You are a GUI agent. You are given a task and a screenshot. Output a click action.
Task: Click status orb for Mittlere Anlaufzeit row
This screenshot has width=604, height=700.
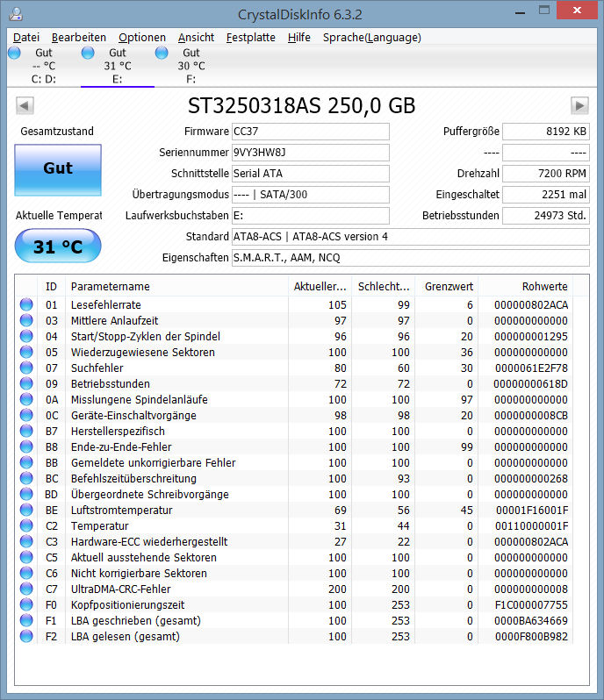26,320
